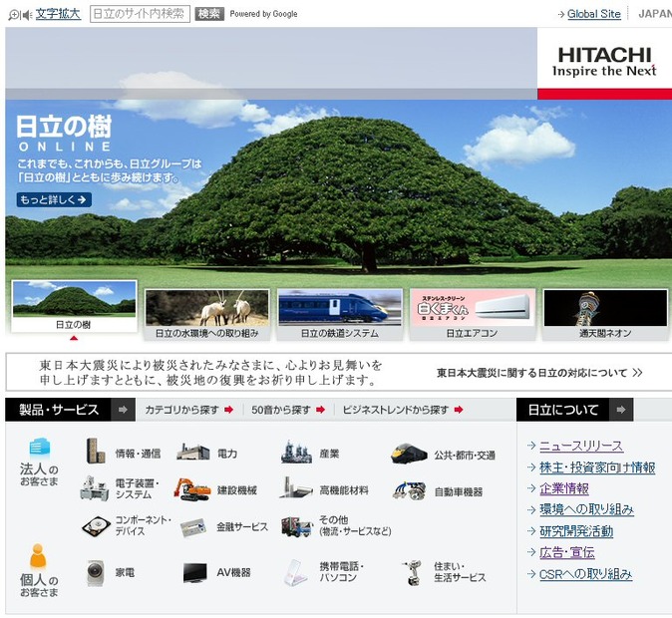The height and width of the screenshot is (618, 672).
Task: Open the CSRへの取り組み link
Action: (586, 574)
